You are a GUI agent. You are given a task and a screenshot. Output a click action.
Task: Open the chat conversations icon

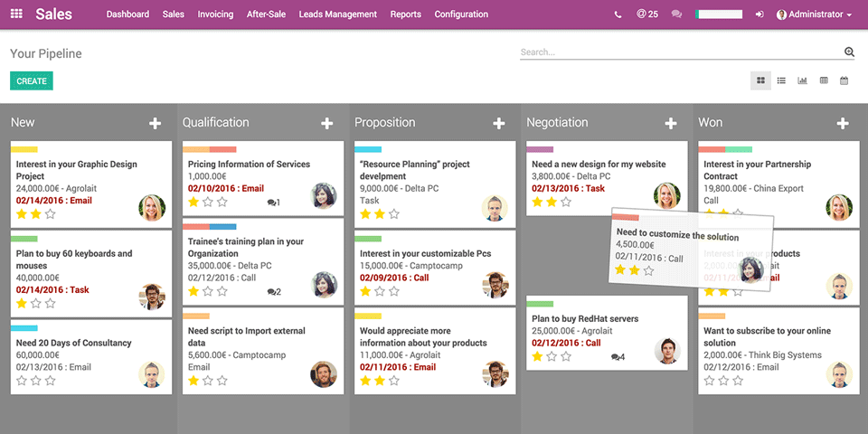click(676, 14)
